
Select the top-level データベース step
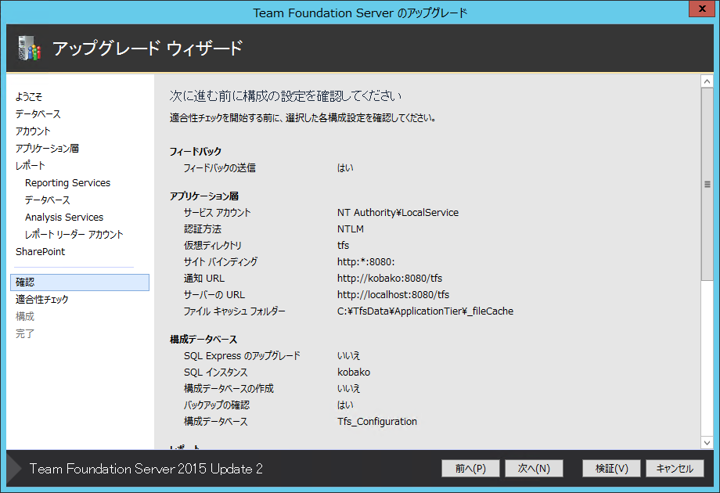pyautogui.click(x=38, y=114)
